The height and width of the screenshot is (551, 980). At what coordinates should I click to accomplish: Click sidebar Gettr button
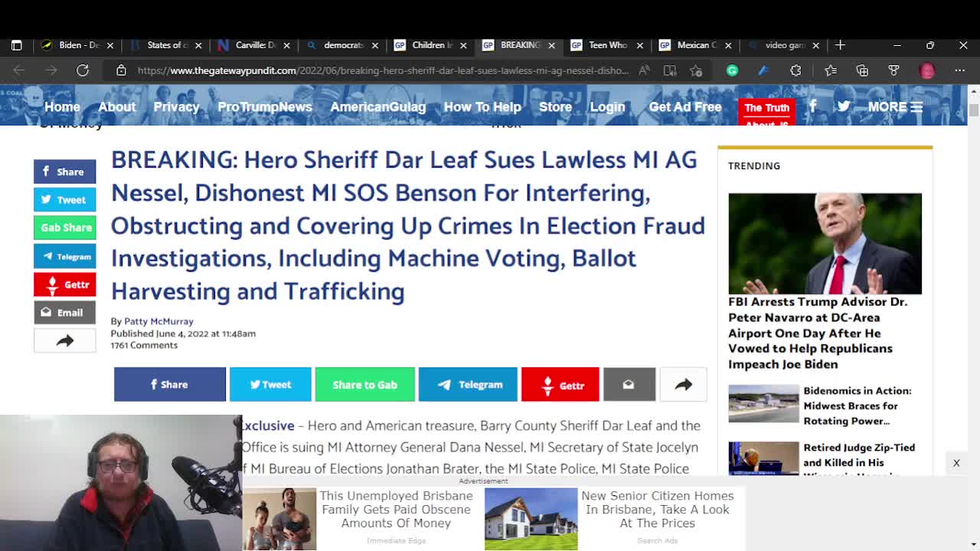coord(64,284)
